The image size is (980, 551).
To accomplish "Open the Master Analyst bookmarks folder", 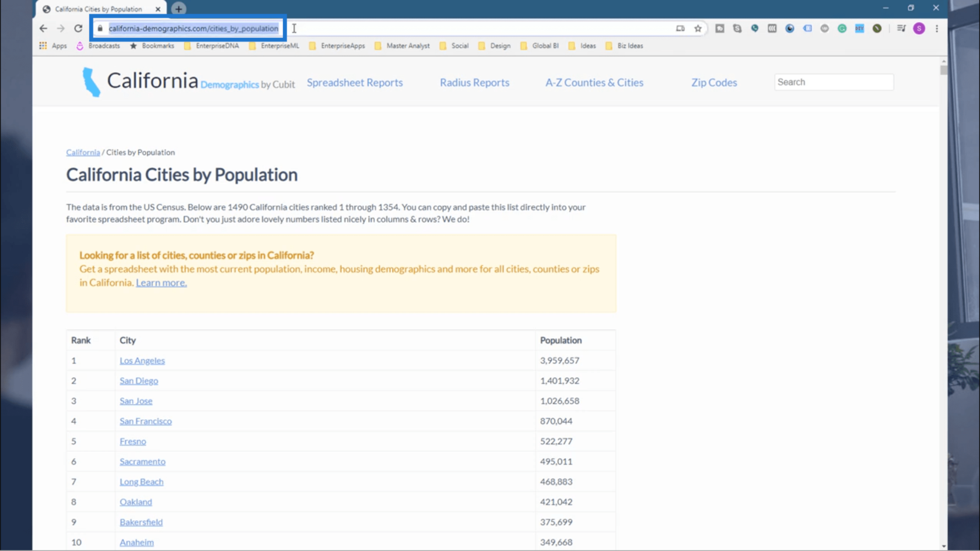I will pos(402,45).
